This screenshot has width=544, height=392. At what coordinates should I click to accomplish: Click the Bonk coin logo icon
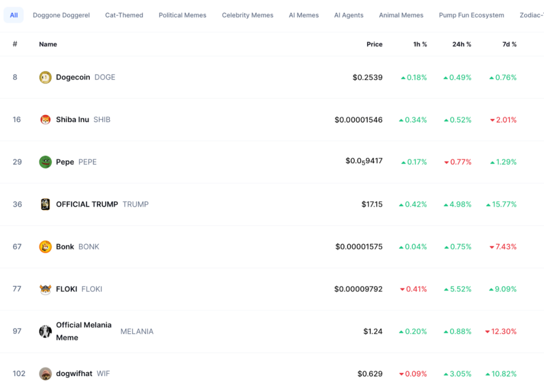45,246
